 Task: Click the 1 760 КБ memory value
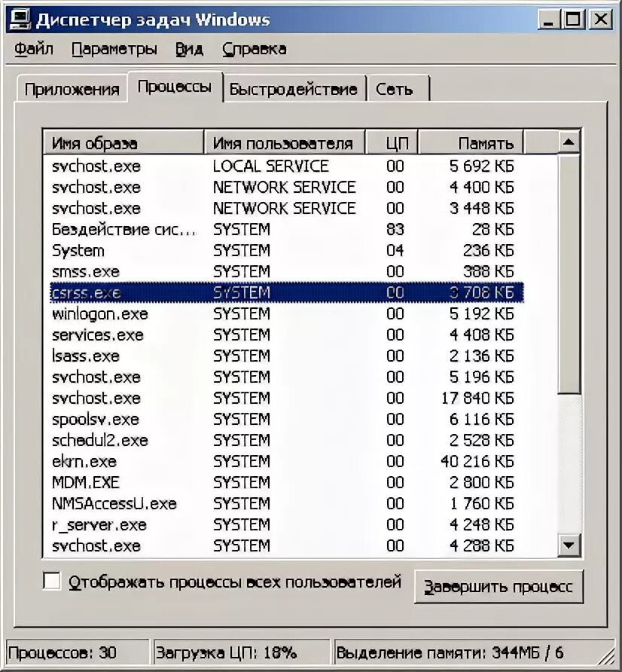pos(481,503)
